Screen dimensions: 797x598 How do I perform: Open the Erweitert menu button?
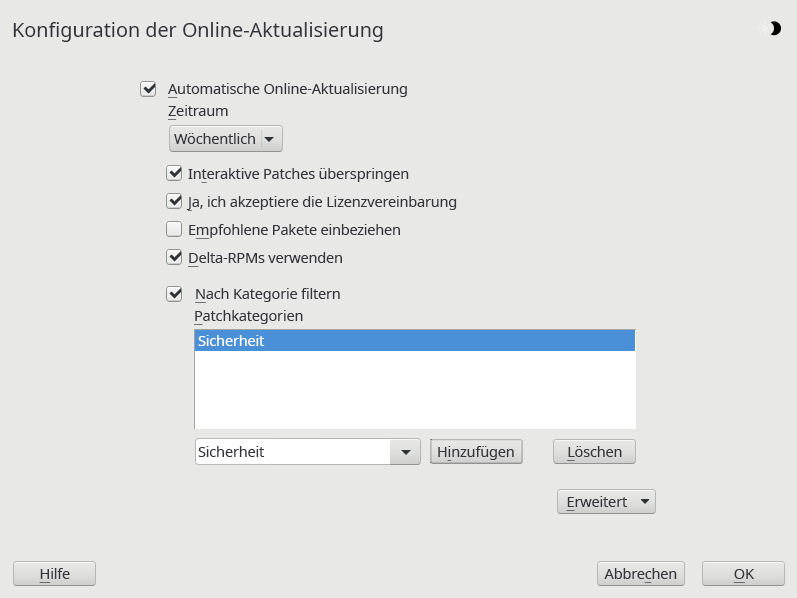point(606,502)
